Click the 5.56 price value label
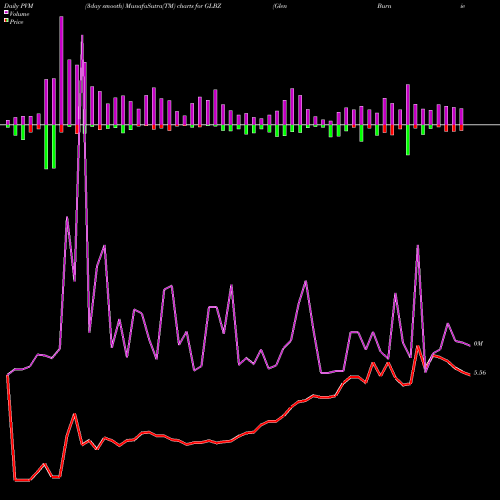The width and height of the screenshot is (500, 500). [x=480, y=373]
